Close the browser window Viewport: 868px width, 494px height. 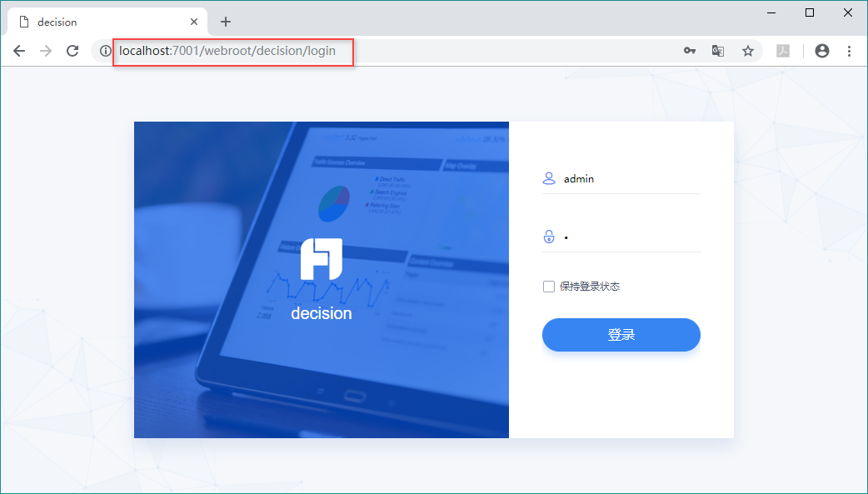click(847, 12)
